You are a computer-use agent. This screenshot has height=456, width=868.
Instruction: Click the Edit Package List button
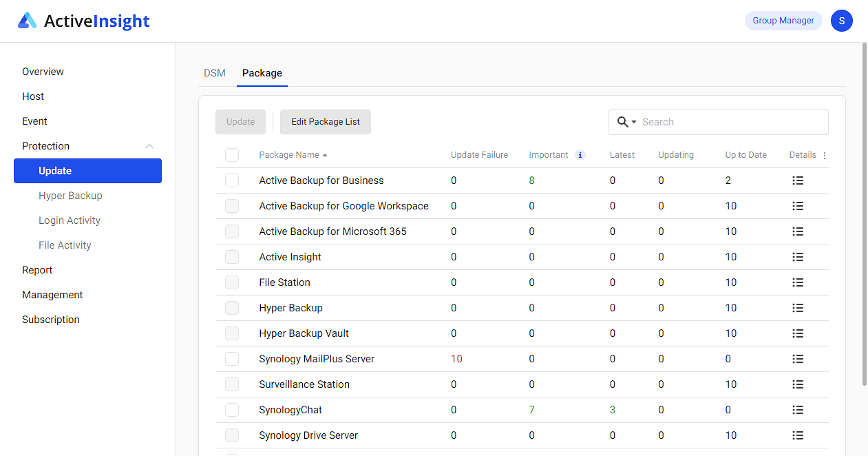tap(325, 121)
